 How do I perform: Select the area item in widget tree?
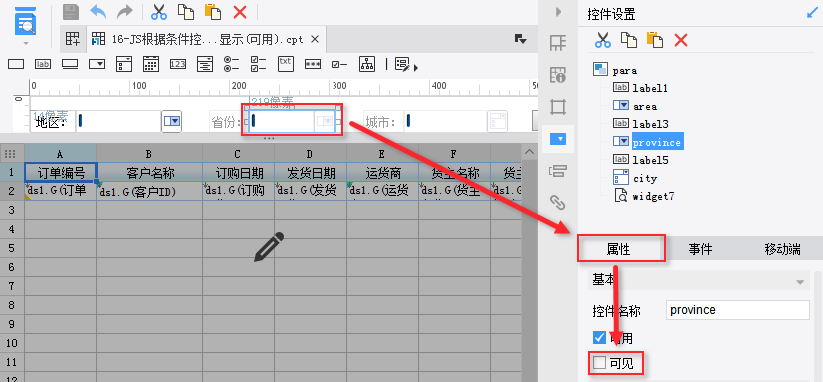point(645,107)
